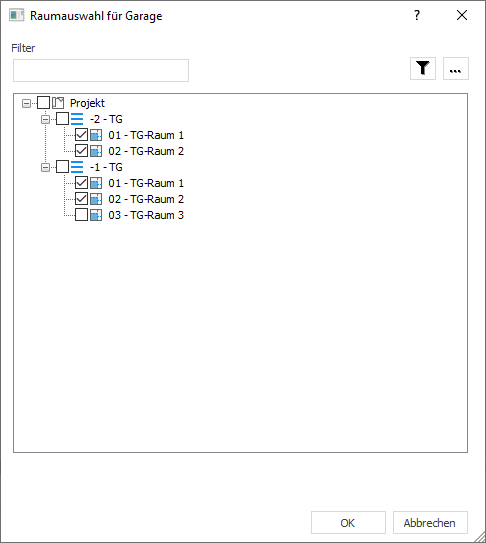Tick the -1 - TG level checkbox
This screenshot has width=486, height=543.
pos(62,167)
